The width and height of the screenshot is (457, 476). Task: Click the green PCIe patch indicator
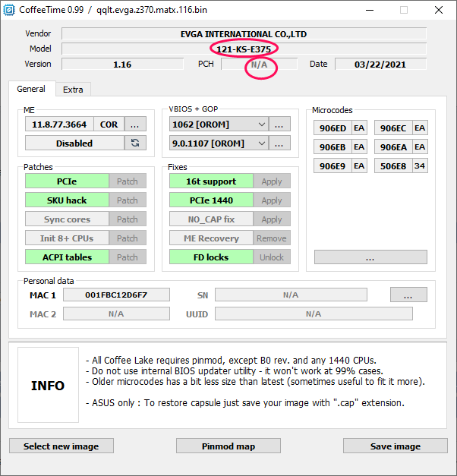point(67,181)
